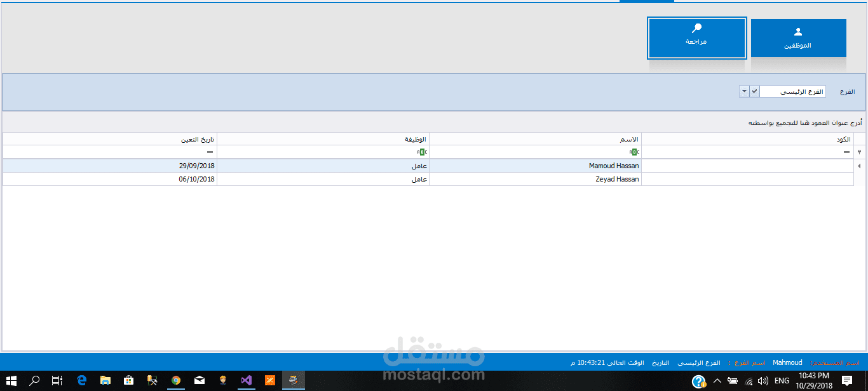Open Google Chrome from the taskbar
This screenshot has height=391, width=868.
pyautogui.click(x=176, y=381)
